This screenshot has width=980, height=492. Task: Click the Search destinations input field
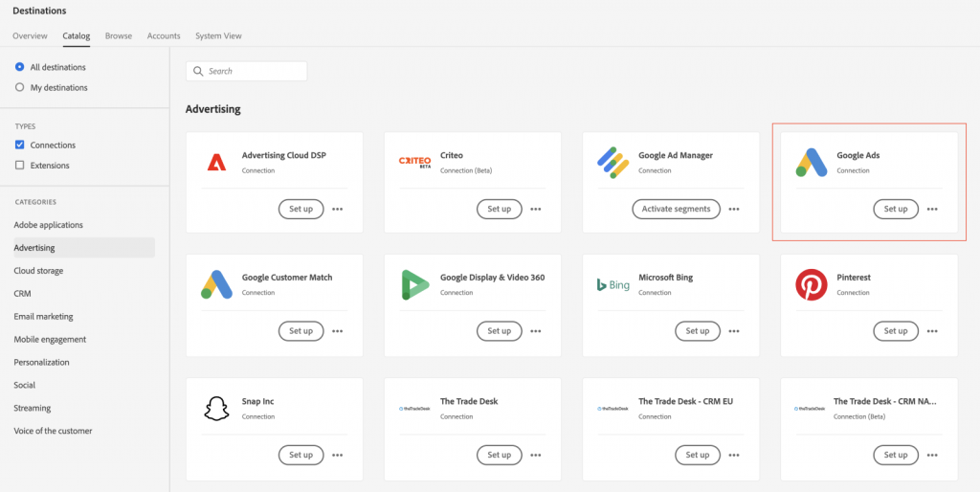pyautogui.click(x=246, y=71)
